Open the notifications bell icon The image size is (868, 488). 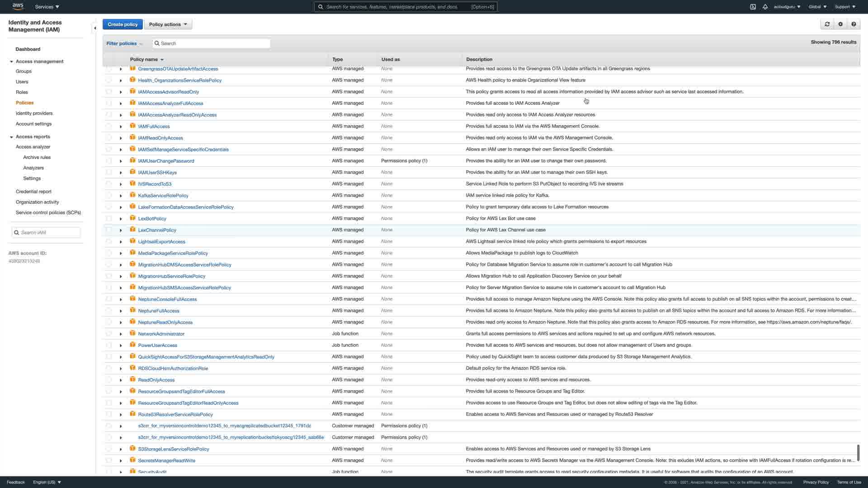click(765, 7)
